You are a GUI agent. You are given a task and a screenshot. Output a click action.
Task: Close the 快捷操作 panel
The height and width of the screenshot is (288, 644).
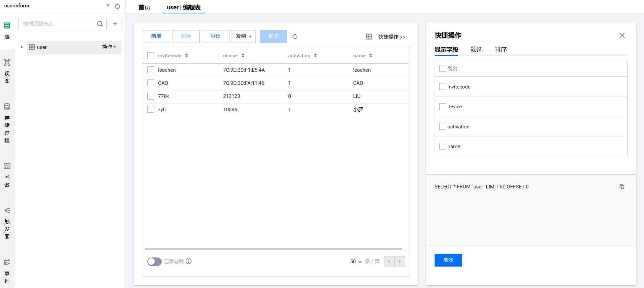[622, 36]
